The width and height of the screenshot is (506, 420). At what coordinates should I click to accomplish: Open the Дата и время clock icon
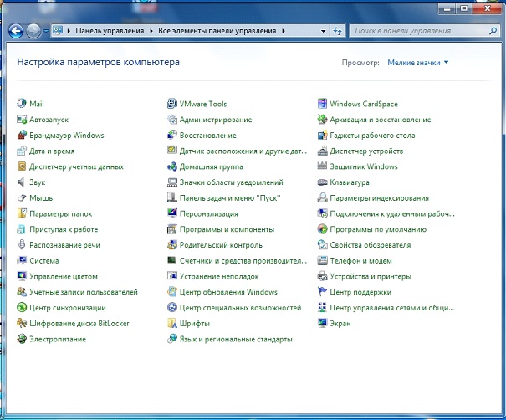coord(22,151)
